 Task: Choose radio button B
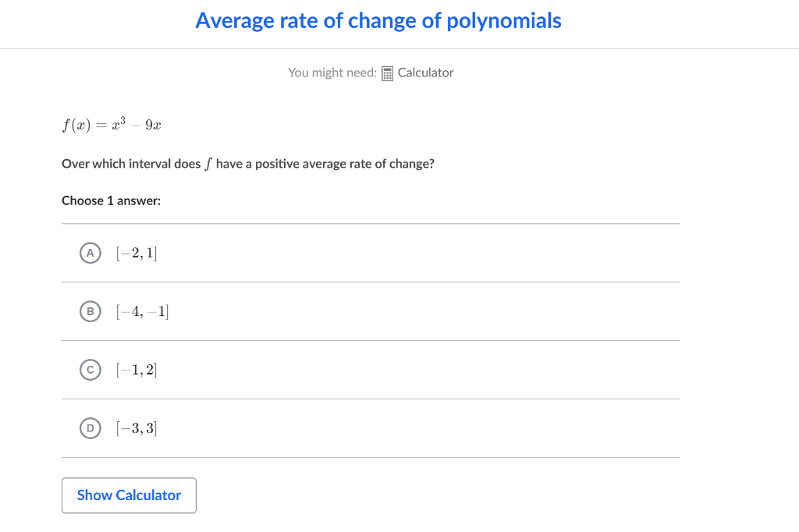91,311
